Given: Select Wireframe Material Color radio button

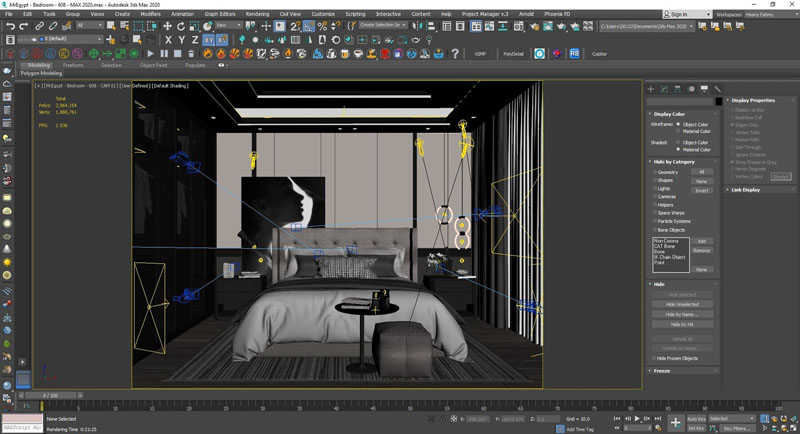Looking at the screenshot, I should tap(678, 131).
